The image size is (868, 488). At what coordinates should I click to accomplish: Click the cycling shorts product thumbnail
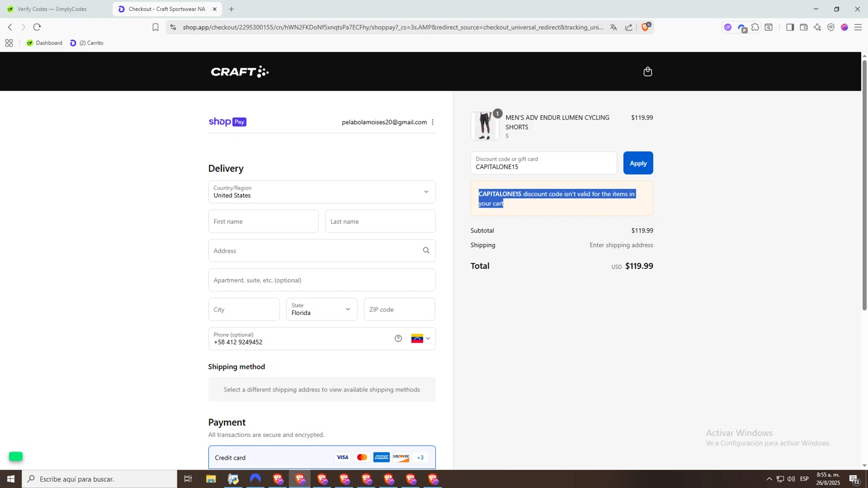coord(485,126)
